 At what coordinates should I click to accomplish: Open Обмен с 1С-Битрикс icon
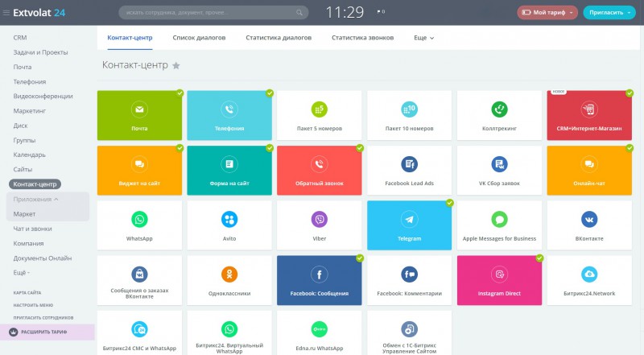tap(409, 329)
